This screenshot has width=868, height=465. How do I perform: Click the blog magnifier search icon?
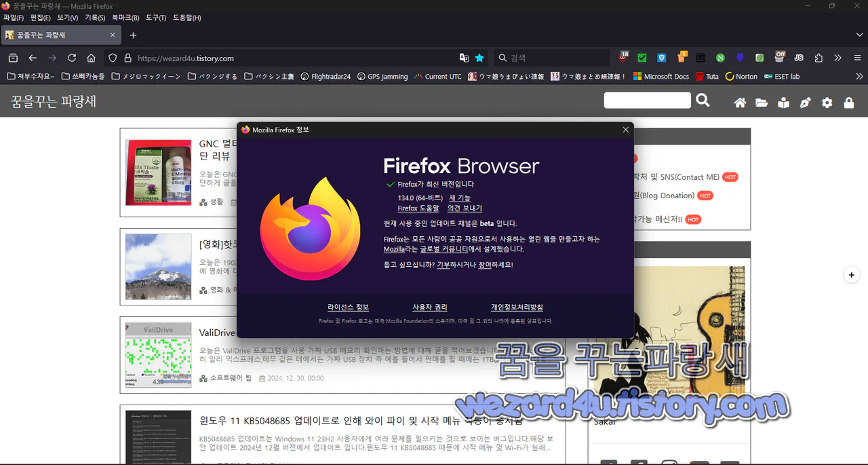click(703, 100)
